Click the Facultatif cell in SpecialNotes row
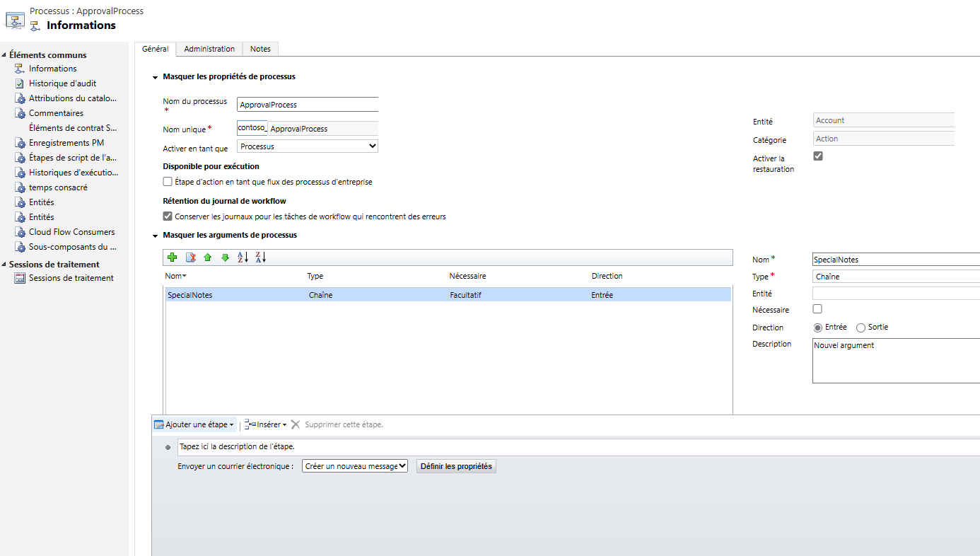This screenshot has width=980, height=556. [x=465, y=295]
